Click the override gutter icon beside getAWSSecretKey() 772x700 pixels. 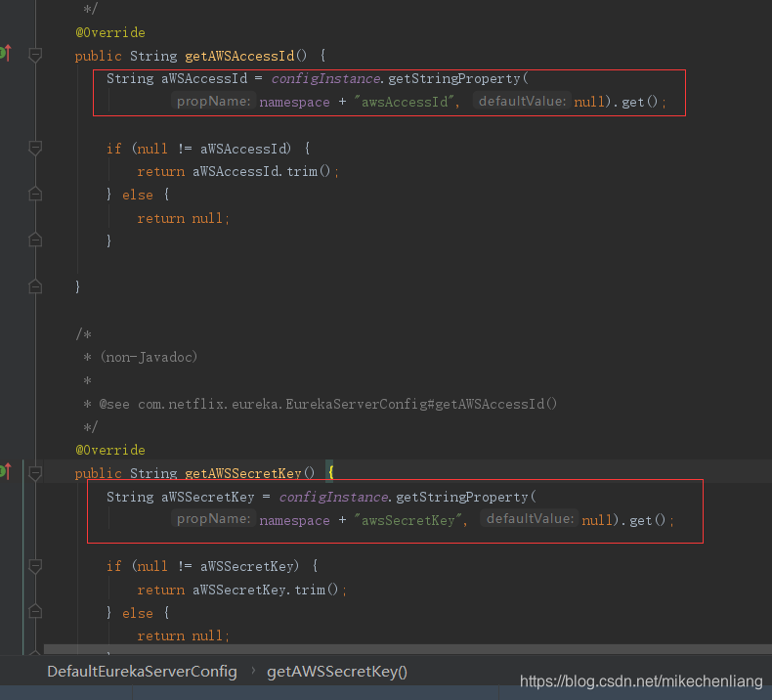[x=5, y=471]
